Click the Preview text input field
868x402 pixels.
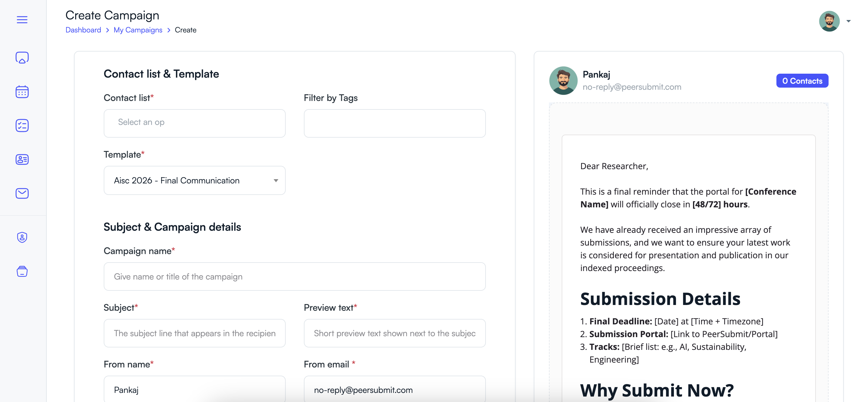click(x=394, y=333)
